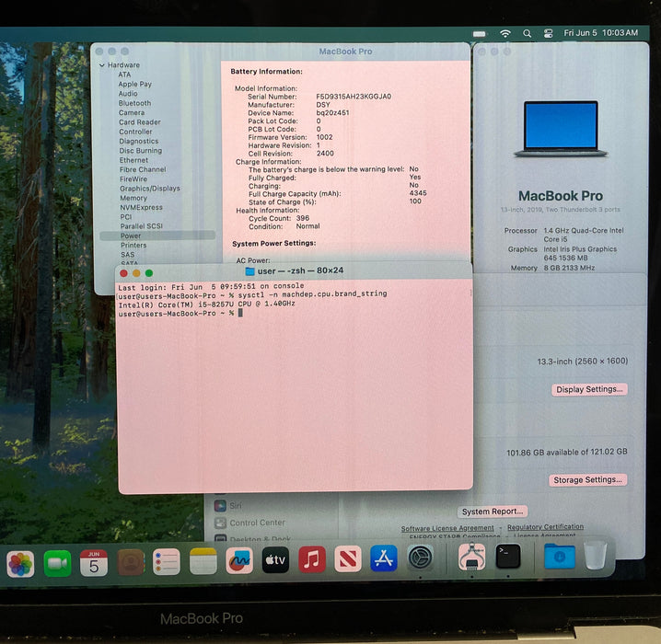Select Fibre Channel in the sidebar

[x=143, y=169]
